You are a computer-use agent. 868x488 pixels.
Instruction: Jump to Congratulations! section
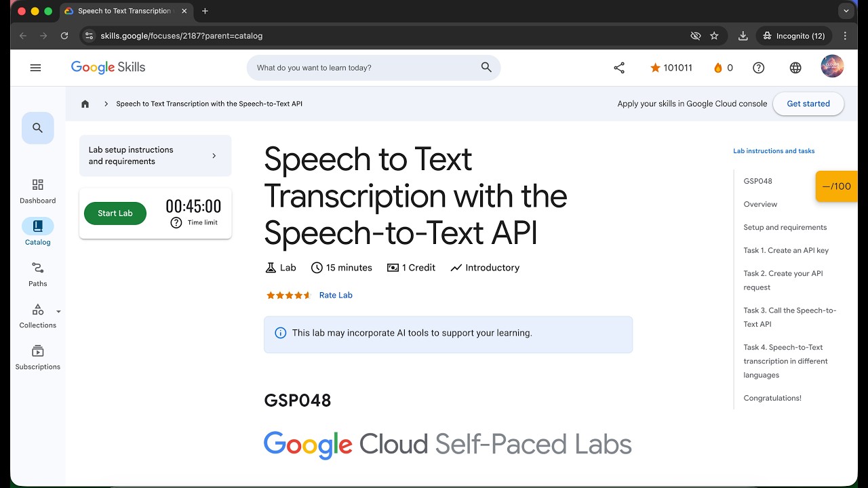click(772, 398)
